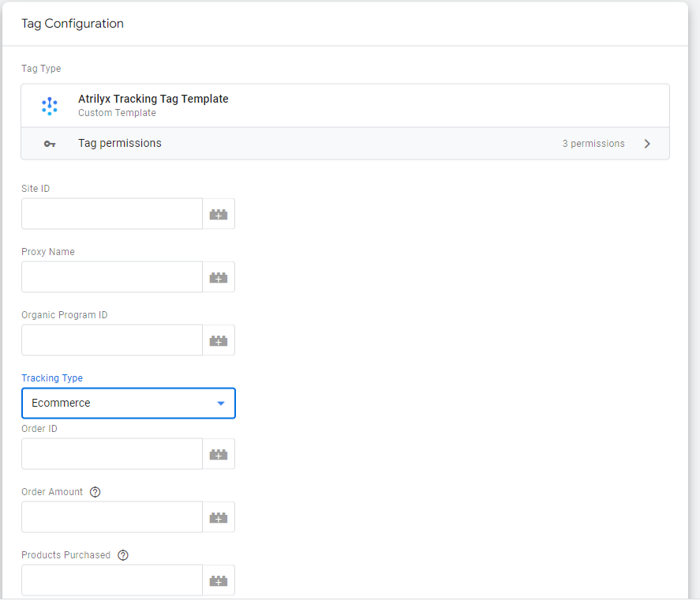Focus the Site ID text field
This screenshot has height=601, width=700.
(112, 214)
